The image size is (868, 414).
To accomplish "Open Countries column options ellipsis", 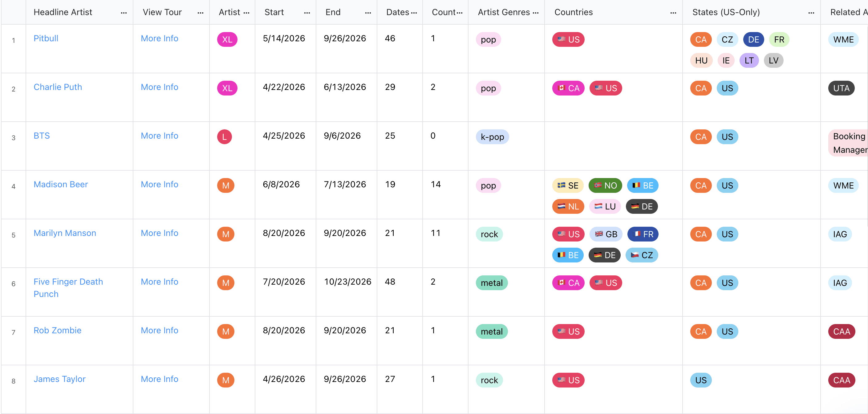I will pyautogui.click(x=673, y=13).
